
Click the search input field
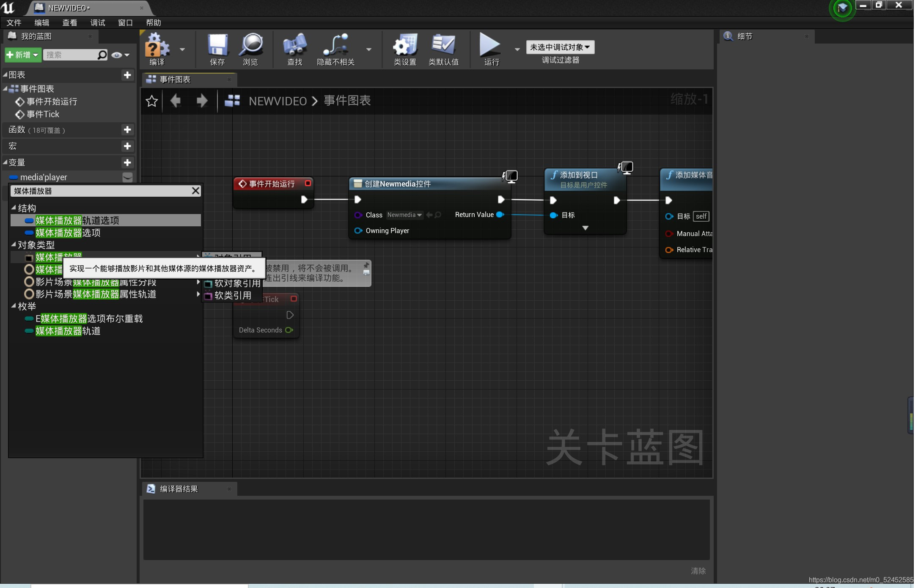75,55
